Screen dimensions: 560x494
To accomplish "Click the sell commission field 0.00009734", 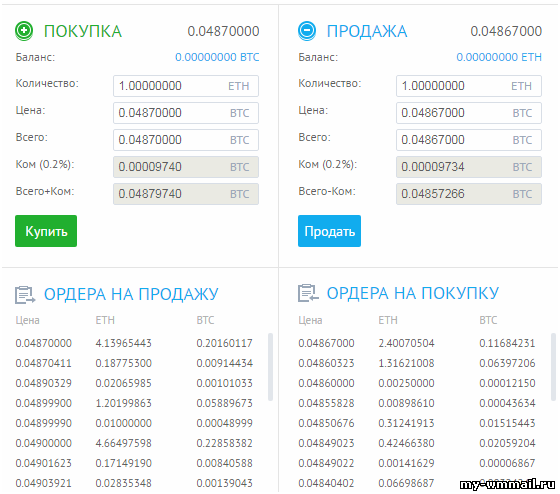I will point(469,167).
